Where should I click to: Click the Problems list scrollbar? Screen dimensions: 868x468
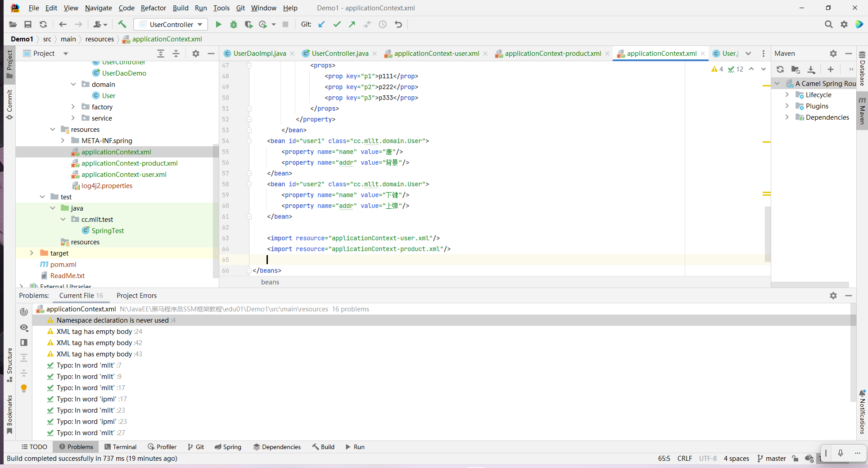click(853, 352)
